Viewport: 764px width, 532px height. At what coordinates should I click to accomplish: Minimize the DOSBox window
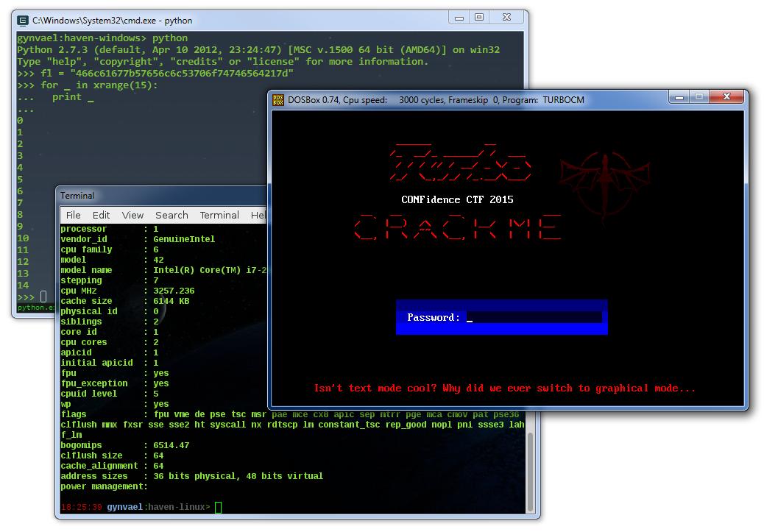tap(679, 97)
